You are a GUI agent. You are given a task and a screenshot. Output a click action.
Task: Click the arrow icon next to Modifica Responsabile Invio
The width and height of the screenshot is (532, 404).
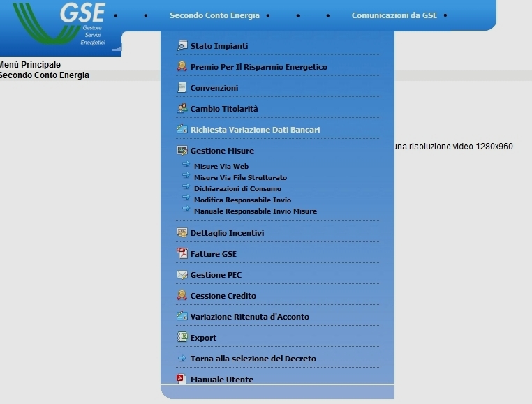[186, 197]
